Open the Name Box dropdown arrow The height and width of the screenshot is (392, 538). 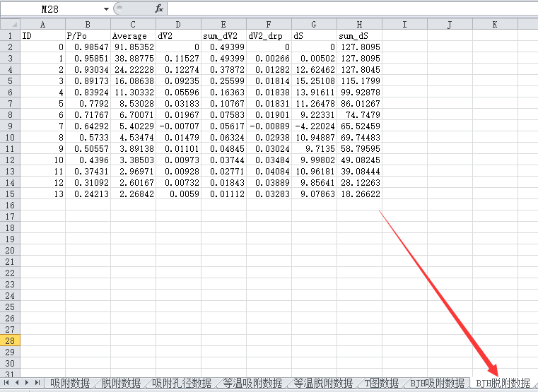[x=106, y=9]
